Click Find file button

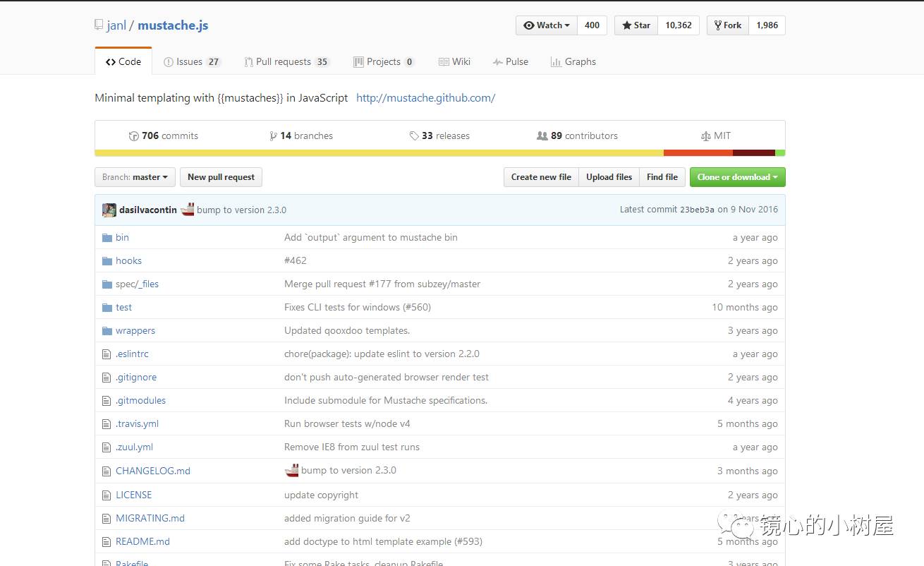[x=662, y=177]
